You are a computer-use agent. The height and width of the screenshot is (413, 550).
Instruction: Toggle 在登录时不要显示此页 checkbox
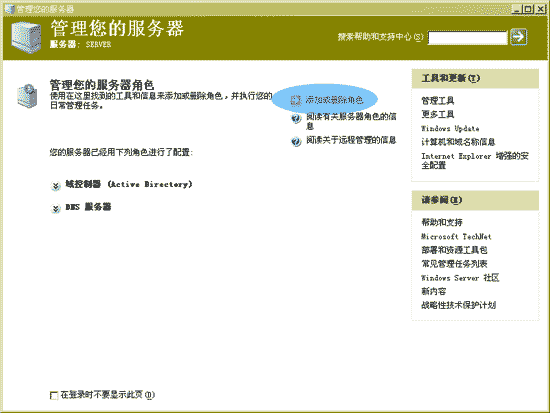click(x=54, y=395)
